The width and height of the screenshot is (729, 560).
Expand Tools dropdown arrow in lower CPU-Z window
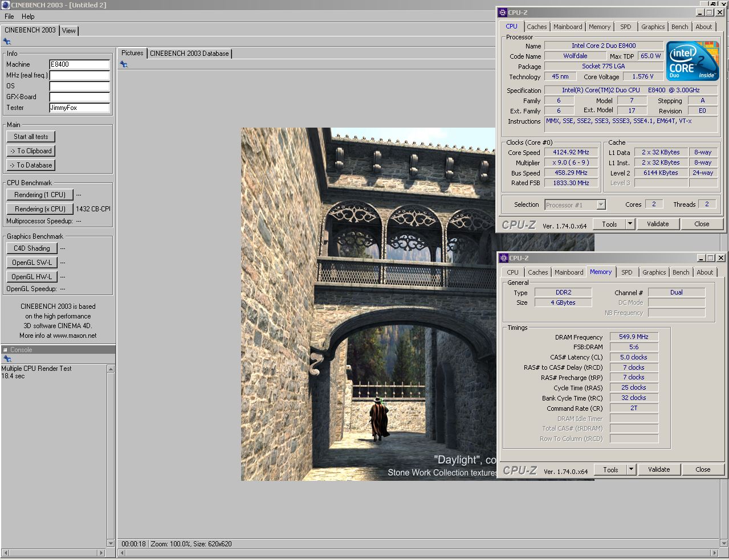point(632,469)
